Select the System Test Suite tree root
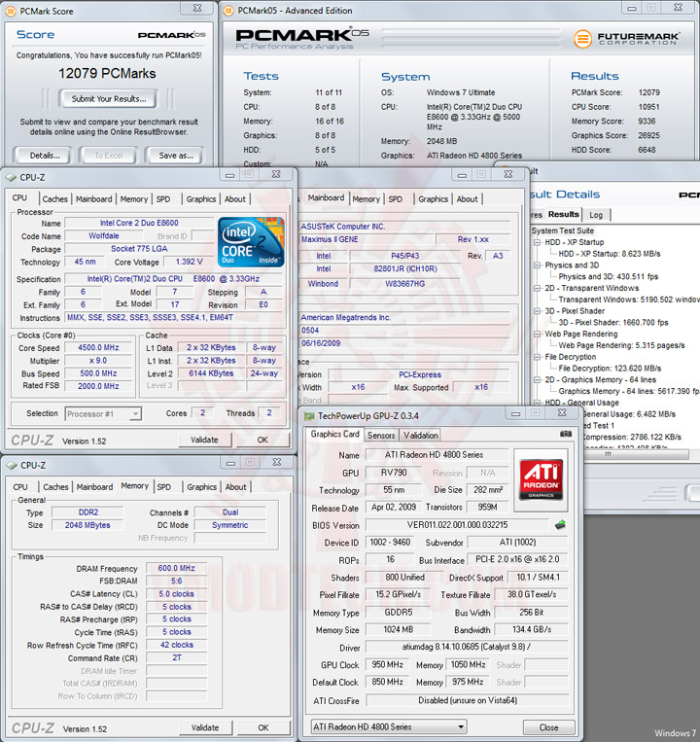Screen dimensions: 700x742 [562, 230]
